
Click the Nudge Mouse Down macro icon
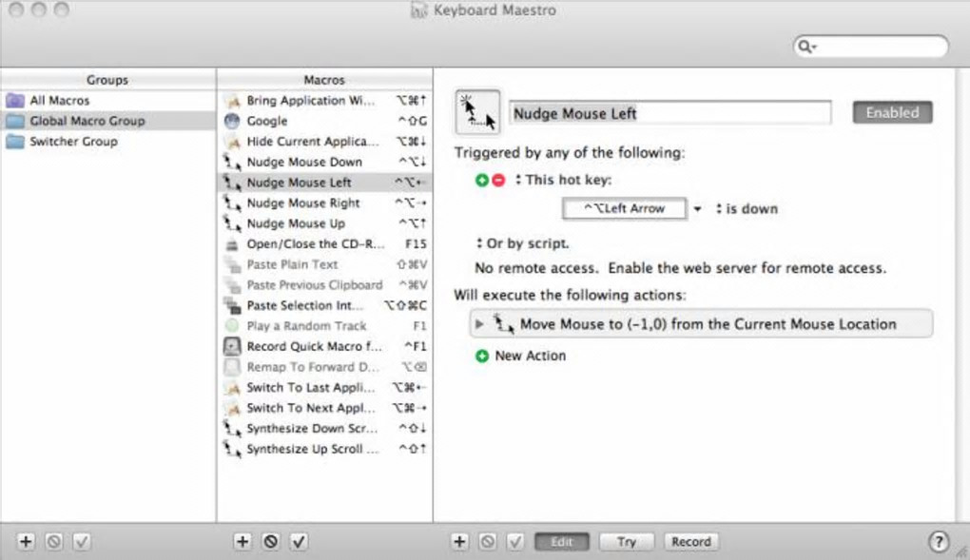(x=233, y=163)
